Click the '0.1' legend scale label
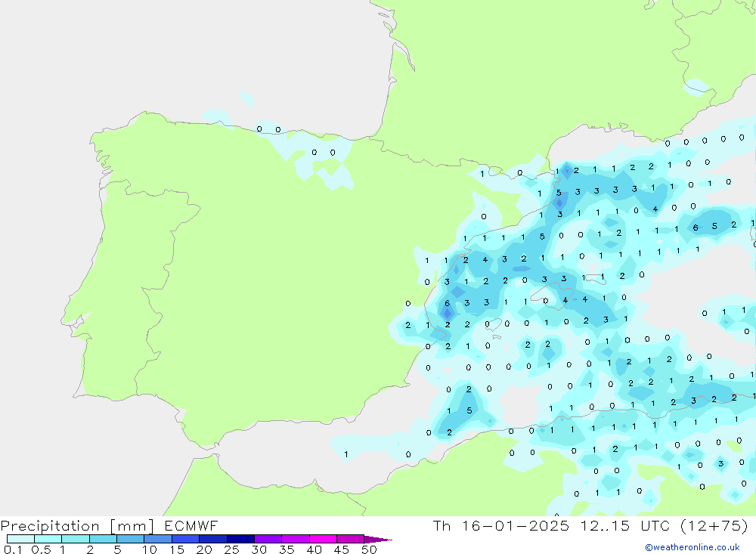This screenshot has width=756, height=554. pos(11,549)
